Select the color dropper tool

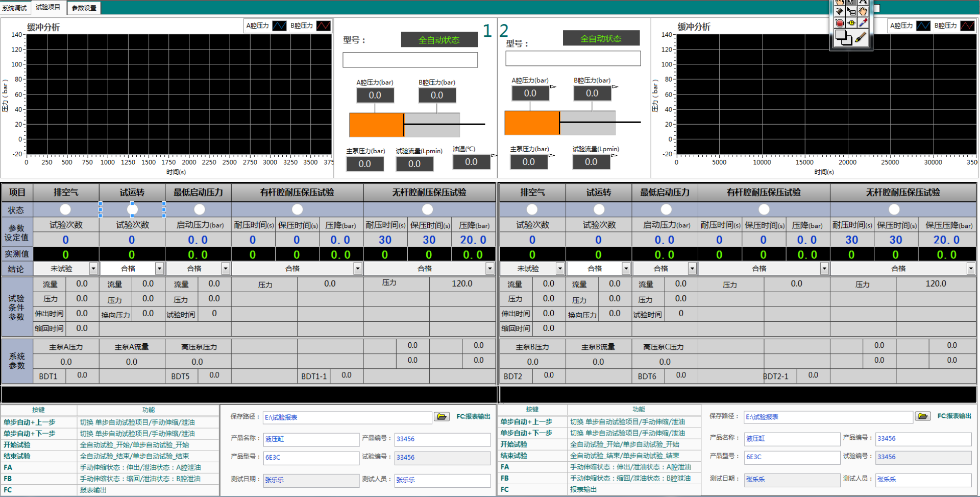click(x=863, y=23)
